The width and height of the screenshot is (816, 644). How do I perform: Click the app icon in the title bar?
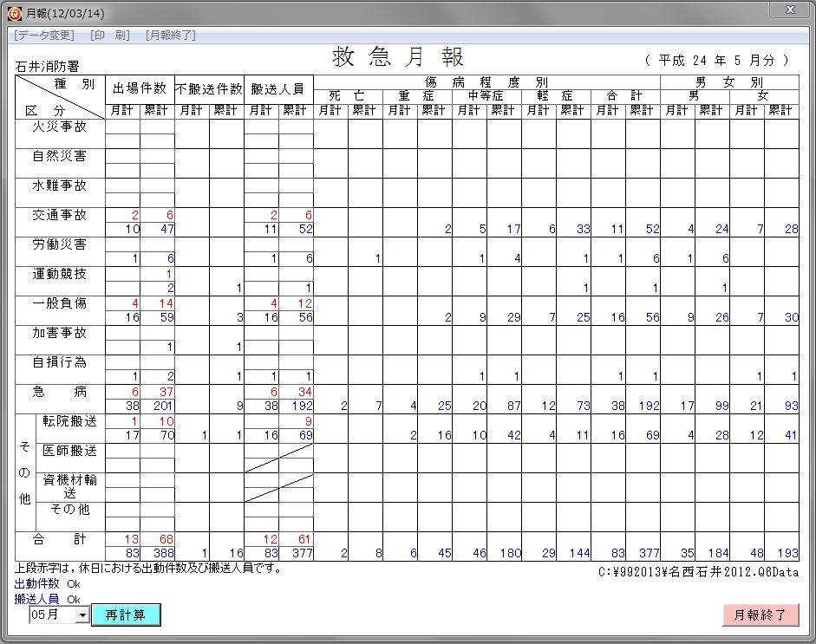(14, 10)
